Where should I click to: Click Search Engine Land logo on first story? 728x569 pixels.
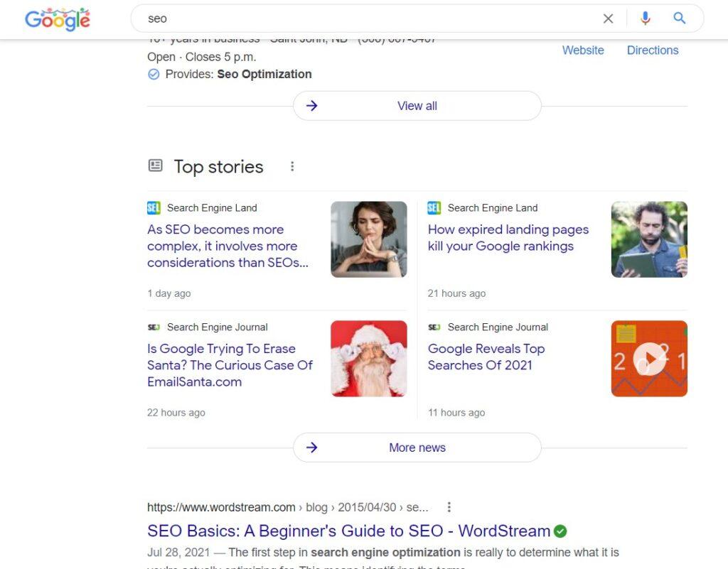pyautogui.click(x=154, y=207)
